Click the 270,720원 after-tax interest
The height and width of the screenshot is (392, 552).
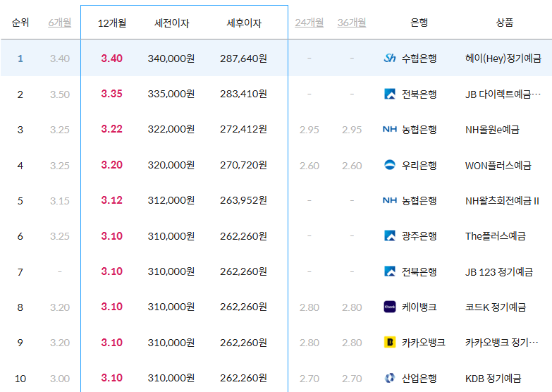pos(244,165)
